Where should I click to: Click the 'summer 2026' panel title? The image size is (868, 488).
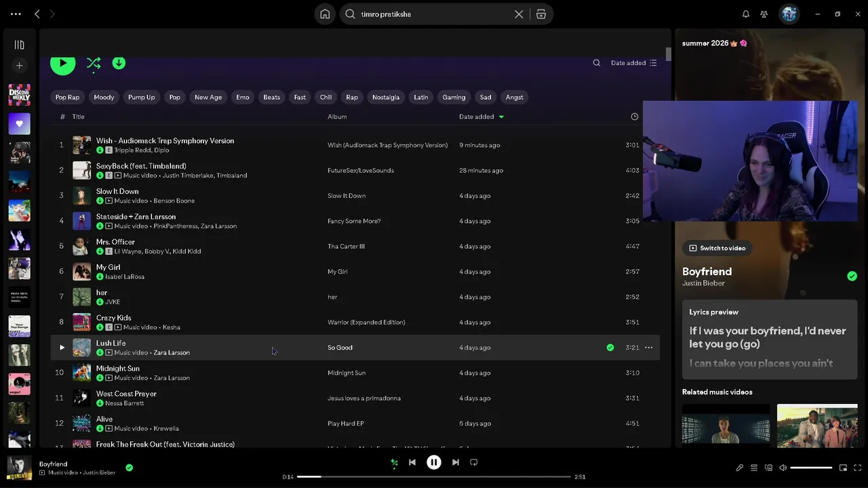click(x=715, y=43)
